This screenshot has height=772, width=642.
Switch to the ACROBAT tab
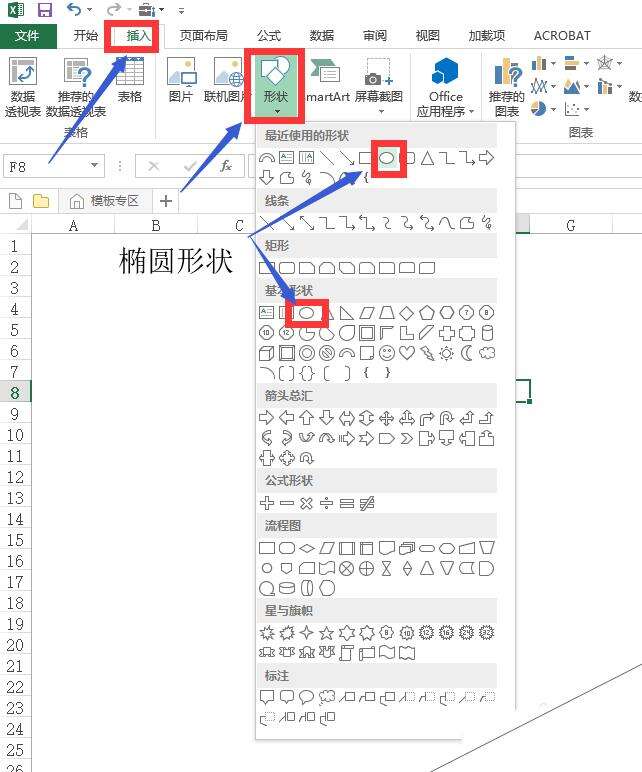[562, 35]
